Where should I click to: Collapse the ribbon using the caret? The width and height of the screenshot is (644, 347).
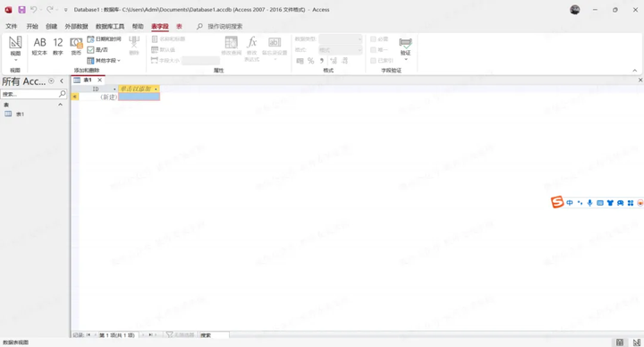pos(634,71)
